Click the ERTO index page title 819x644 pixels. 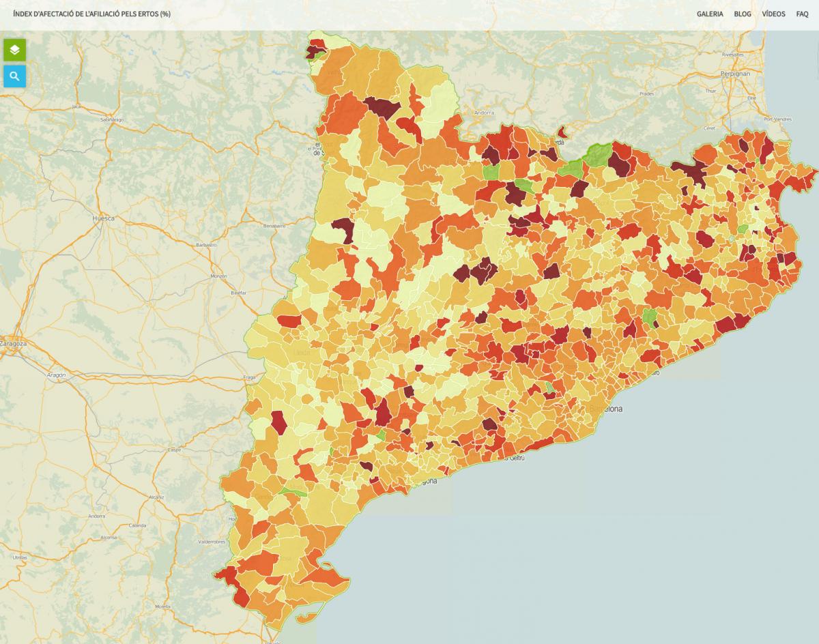91,14
